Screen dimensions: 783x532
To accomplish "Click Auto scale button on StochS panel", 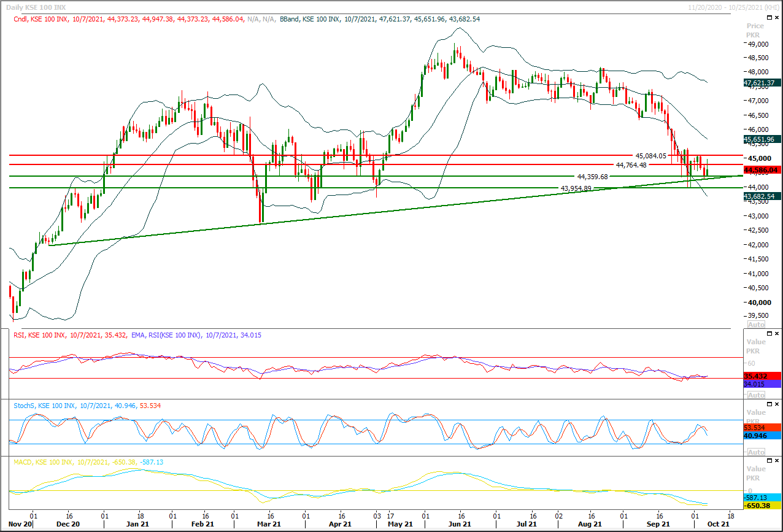I will [756, 452].
